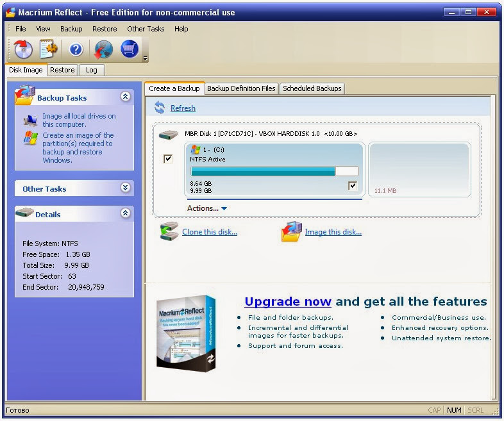Click the NUM indicator in status bar
Viewport: 504px width, 421px height.
point(454,410)
